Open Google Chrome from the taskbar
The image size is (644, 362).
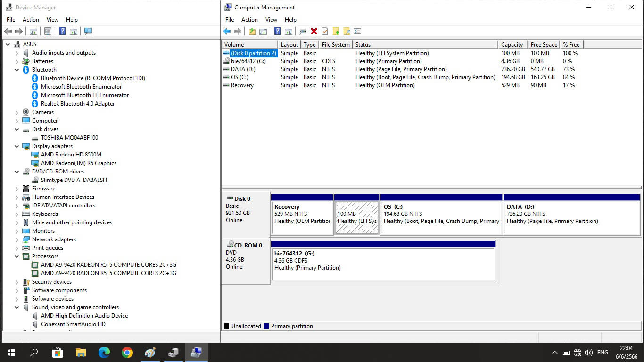coord(127,352)
